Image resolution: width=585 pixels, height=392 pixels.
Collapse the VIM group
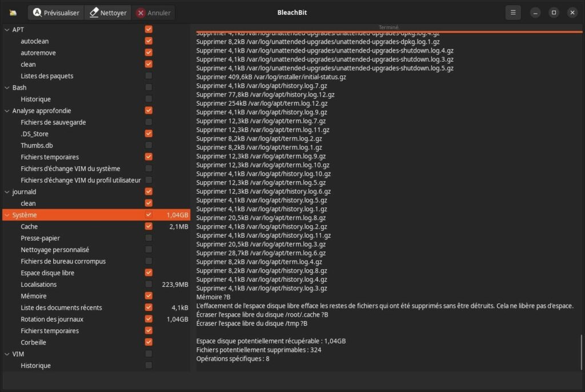click(7, 354)
